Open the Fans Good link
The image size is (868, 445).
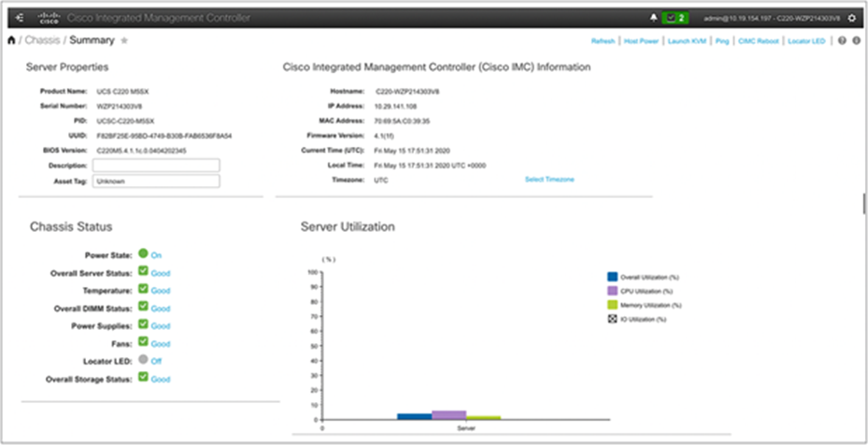click(161, 344)
